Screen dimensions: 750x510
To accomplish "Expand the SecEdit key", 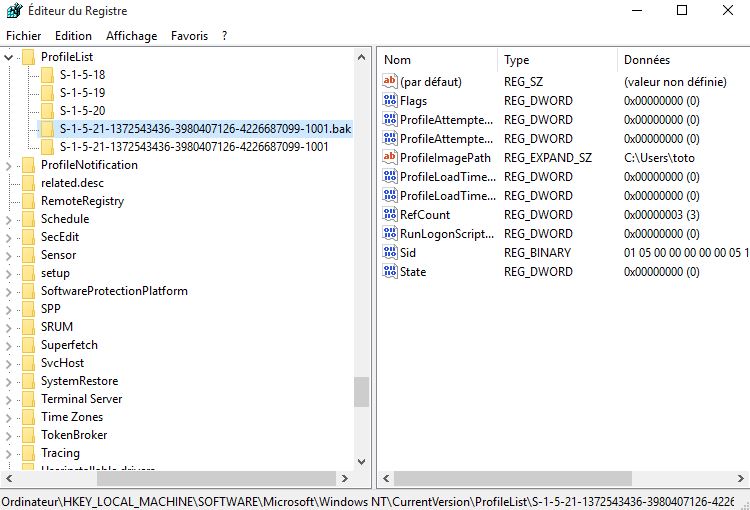I will click(9, 237).
